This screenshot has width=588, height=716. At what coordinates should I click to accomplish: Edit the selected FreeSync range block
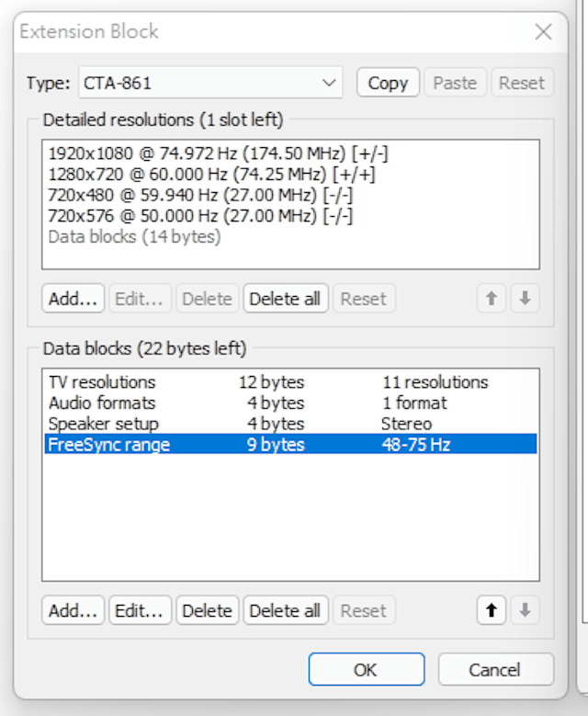(141, 610)
